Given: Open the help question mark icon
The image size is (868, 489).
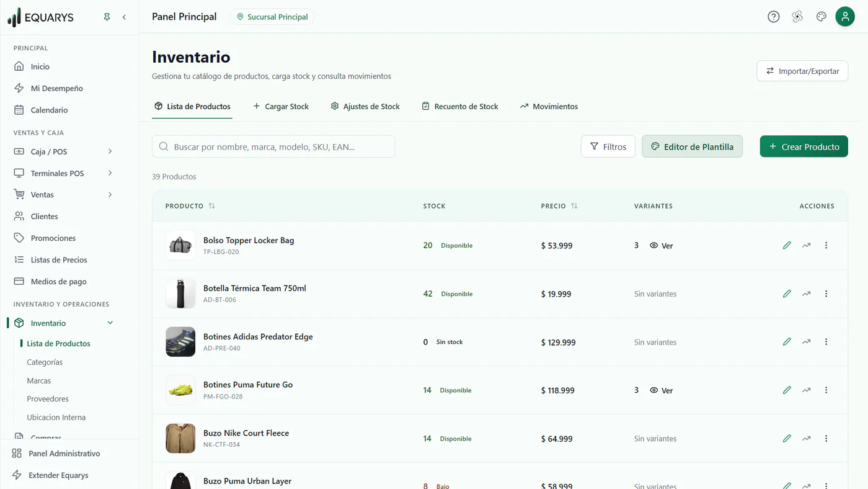Looking at the screenshot, I should 773,17.
